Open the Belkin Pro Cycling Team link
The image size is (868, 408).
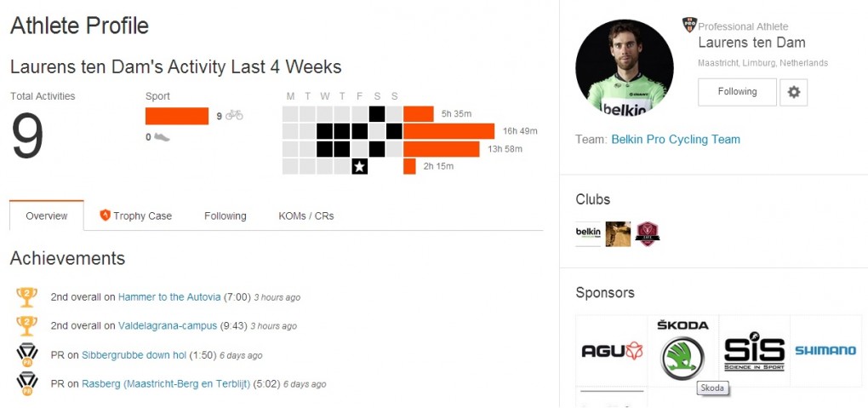[x=676, y=140]
